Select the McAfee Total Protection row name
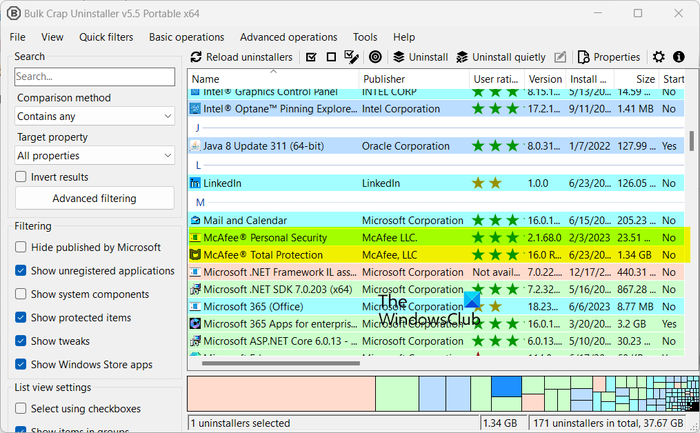This screenshot has height=433, width=700. (263, 255)
